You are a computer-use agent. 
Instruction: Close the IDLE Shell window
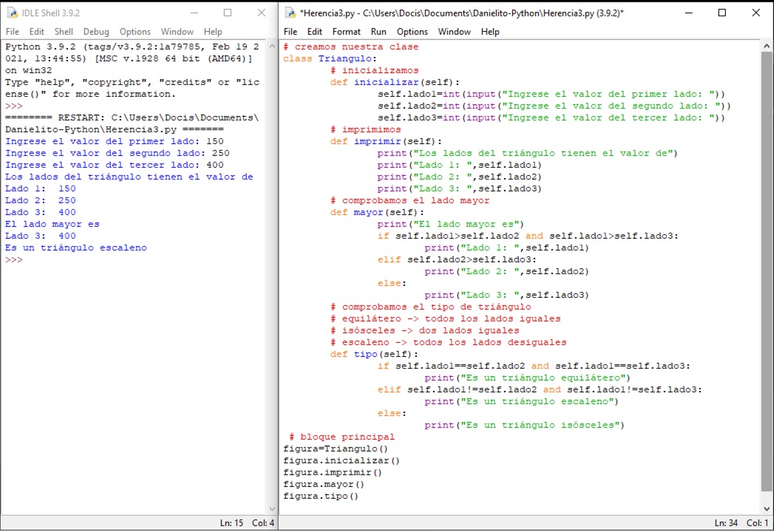point(261,13)
